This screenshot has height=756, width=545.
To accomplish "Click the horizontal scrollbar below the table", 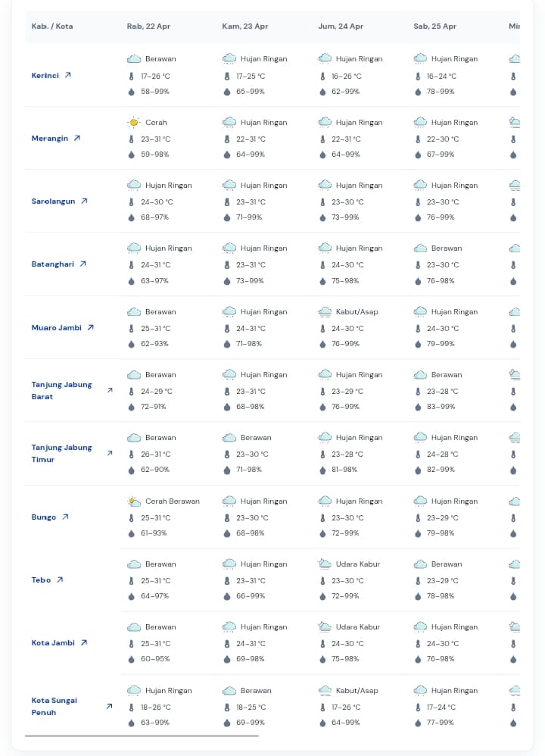I will [142, 735].
